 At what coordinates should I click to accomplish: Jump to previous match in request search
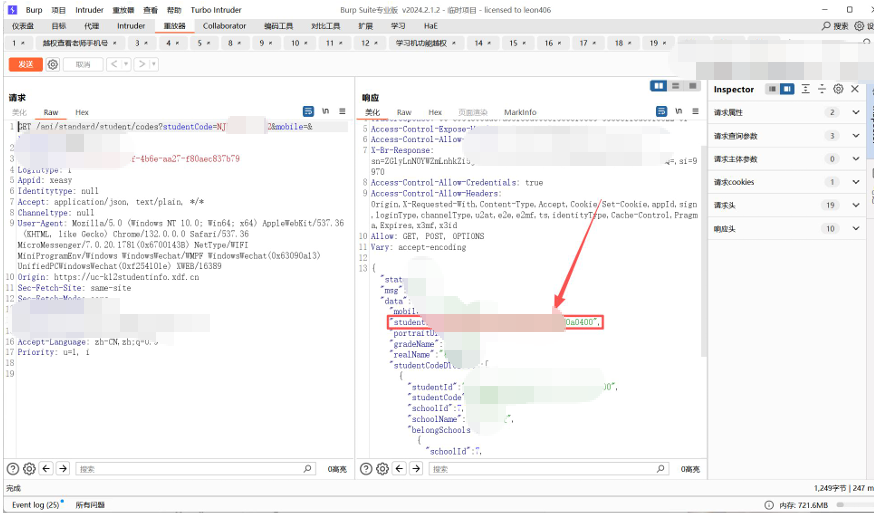point(46,469)
